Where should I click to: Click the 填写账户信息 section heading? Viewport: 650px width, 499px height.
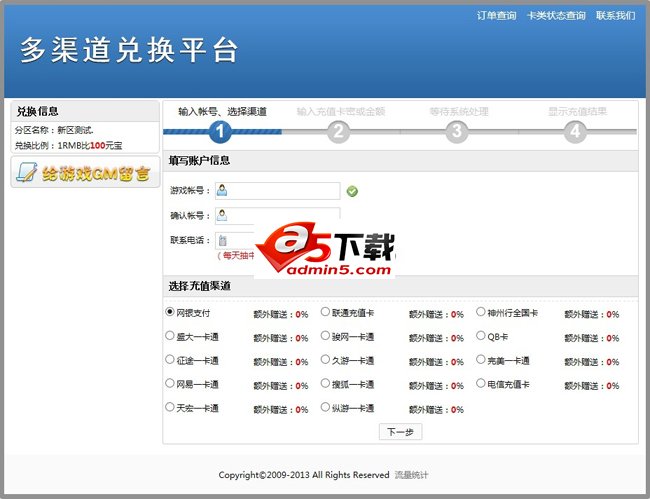pos(199,161)
